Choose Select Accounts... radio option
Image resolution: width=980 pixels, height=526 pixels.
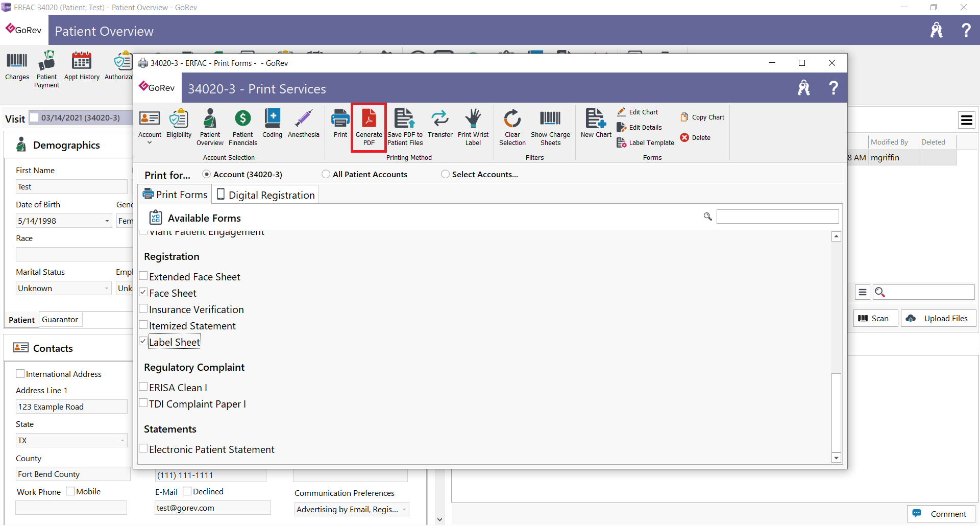[446, 174]
